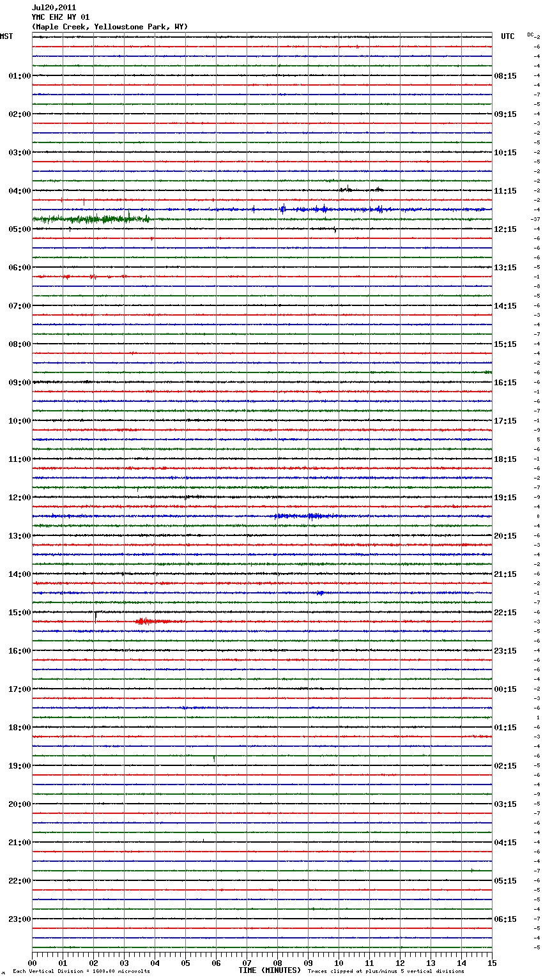Click the 20:00 MST time label

click(x=20, y=804)
